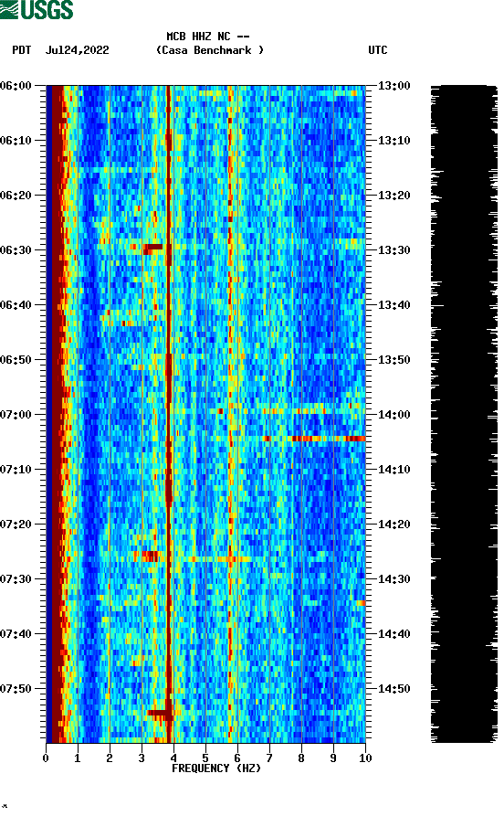Click the 06:00 PDT time label
504x816 pixels.
16,86
